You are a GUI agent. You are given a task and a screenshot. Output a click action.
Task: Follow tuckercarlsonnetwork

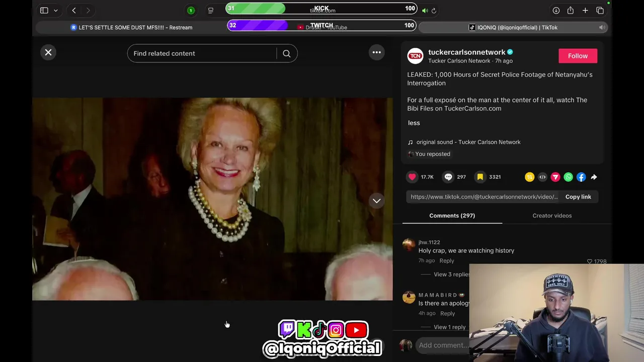(x=578, y=56)
